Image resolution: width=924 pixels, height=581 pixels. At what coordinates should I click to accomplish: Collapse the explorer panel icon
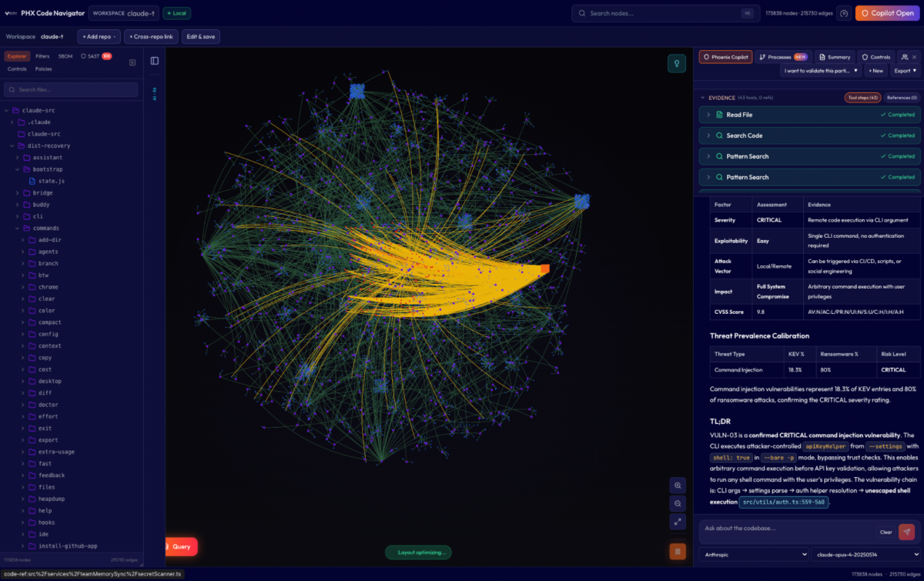tap(132, 62)
